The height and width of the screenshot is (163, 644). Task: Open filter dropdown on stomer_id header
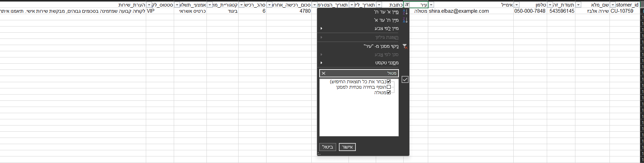[x=613, y=5]
